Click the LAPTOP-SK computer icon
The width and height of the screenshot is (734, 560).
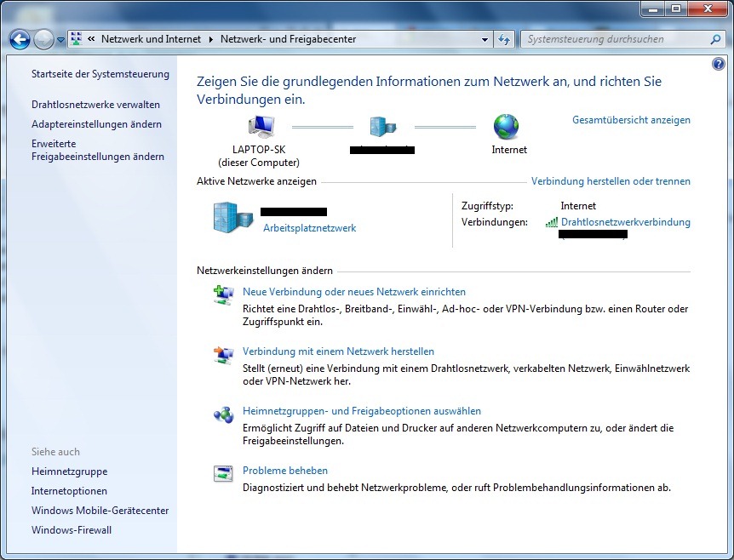(261, 127)
